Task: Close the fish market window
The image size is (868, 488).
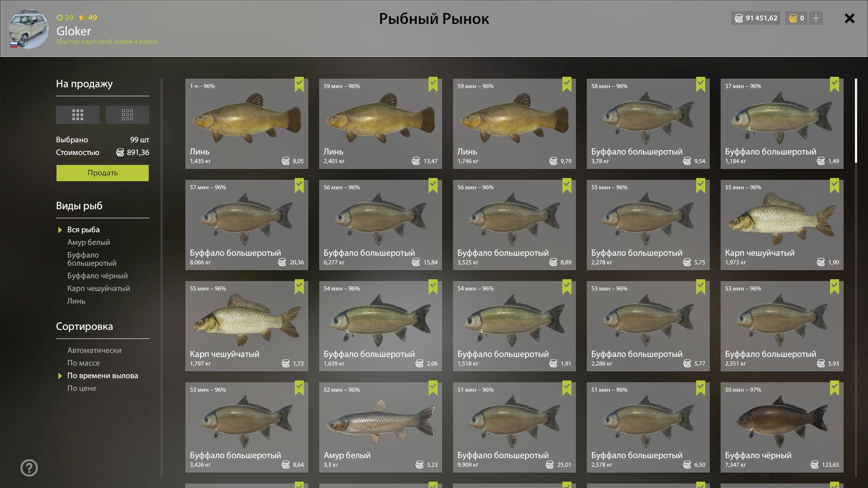Action: [849, 18]
